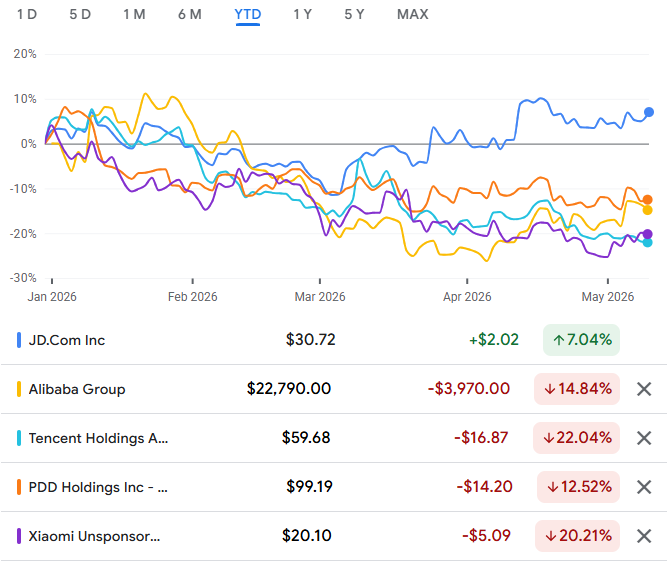Click the Jan 2026 axis label

[52, 296]
